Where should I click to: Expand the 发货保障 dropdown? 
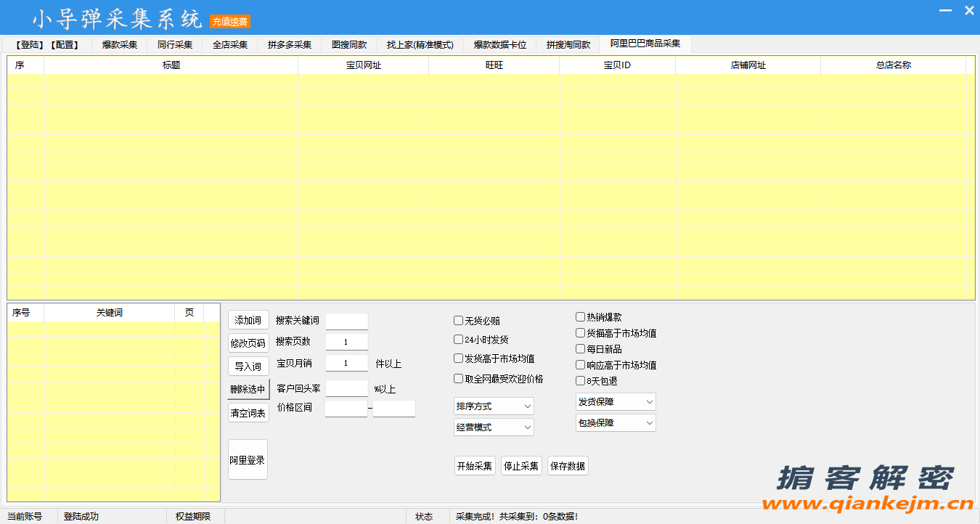pyautogui.click(x=616, y=401)
